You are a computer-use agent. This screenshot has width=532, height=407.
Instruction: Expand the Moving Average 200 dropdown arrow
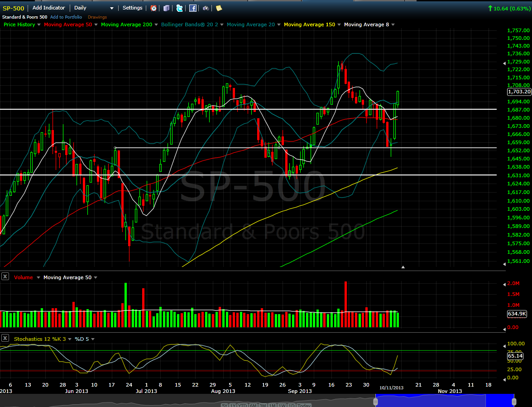156,24
